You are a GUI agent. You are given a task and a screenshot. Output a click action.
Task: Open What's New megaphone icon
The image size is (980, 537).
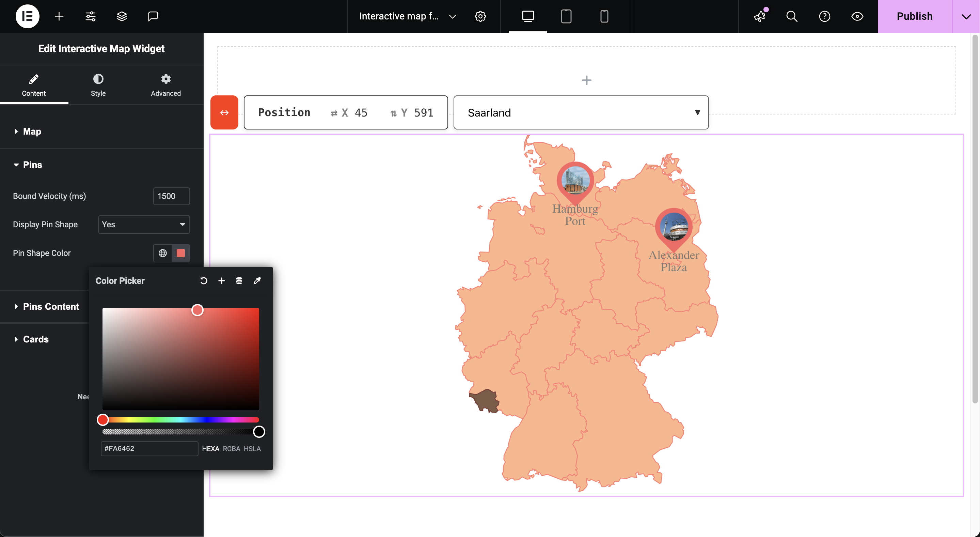760,16
